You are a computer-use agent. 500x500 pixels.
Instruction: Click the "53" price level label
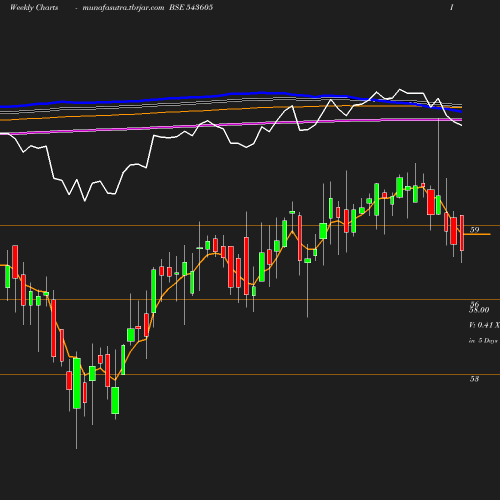click(x=474, y=379)
